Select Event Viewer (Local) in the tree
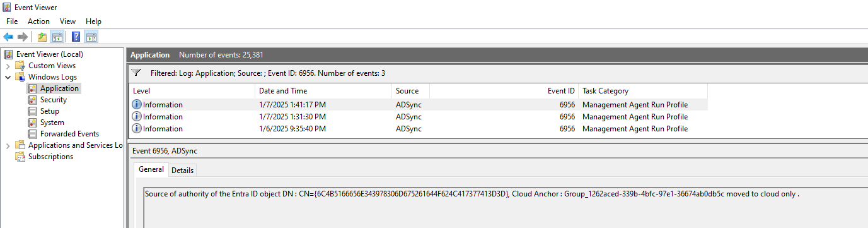This screenshot has height=228, width=868. (x=50, y=54)
